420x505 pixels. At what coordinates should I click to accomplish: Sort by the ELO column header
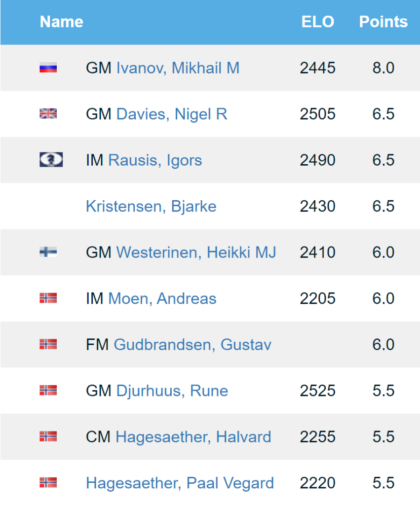(318, 22)
